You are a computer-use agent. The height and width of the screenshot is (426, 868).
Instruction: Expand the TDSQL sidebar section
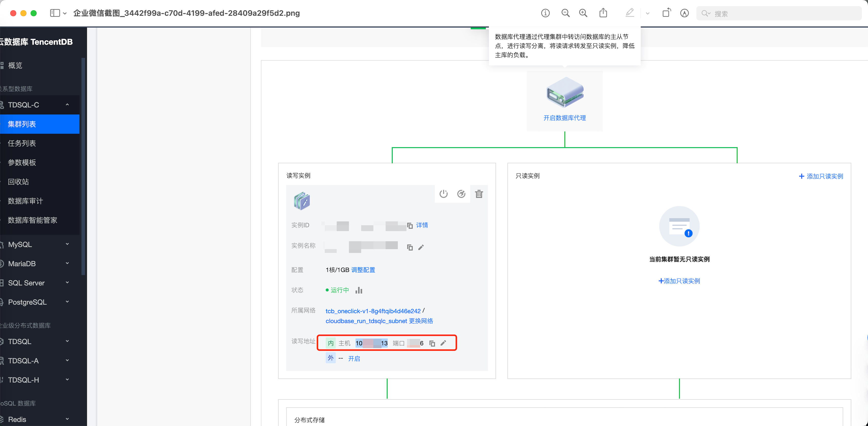[x=40, y=341]
